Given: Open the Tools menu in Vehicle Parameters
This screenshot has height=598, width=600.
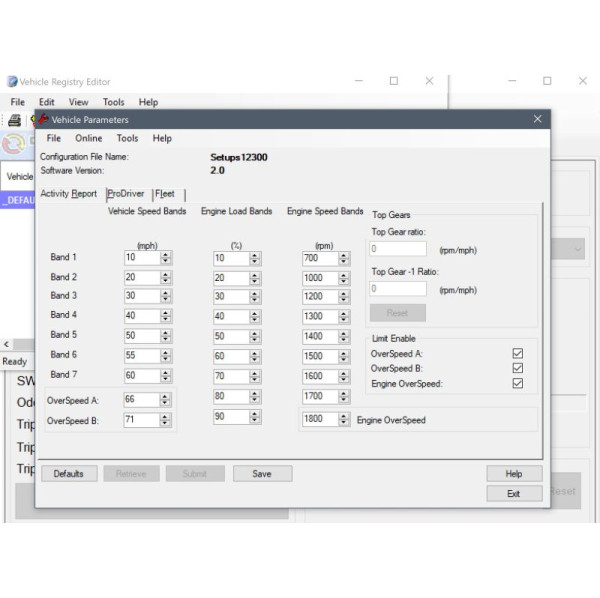Looking at the screenshot, I should 127,138.
